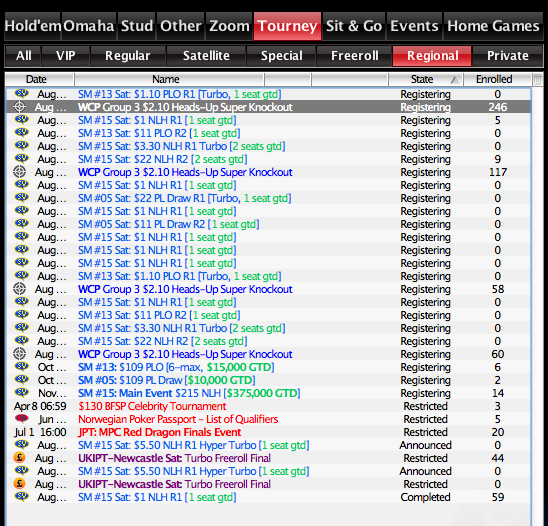
Task: Click the chip icon beside SM #13 $109 PLO
Action: (x=22, y=367)
